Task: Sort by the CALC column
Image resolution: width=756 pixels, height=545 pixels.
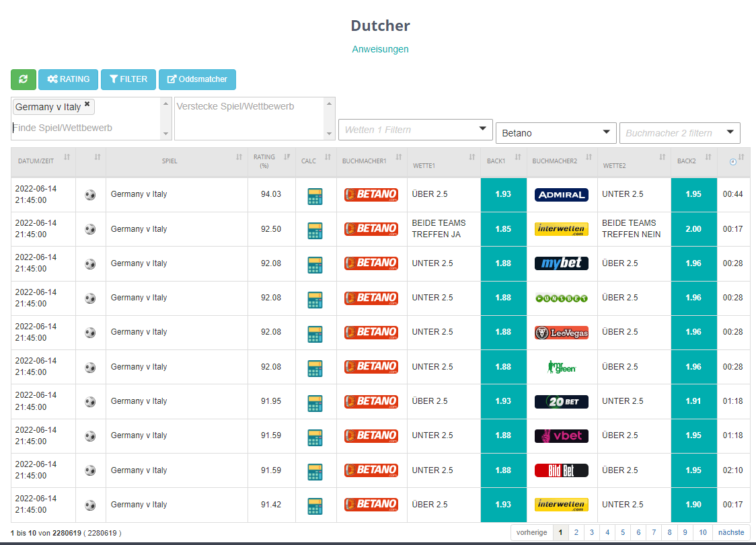Action: click(316, 161)
